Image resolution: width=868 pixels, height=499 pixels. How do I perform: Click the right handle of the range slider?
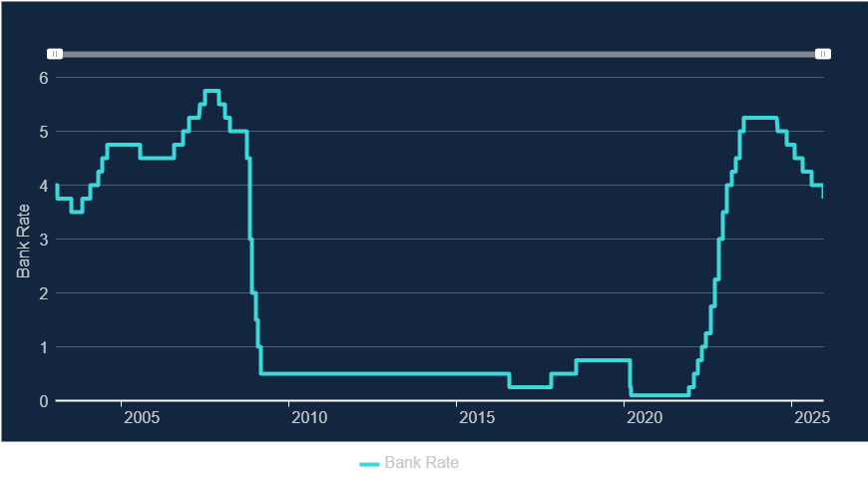coord(823,54)
